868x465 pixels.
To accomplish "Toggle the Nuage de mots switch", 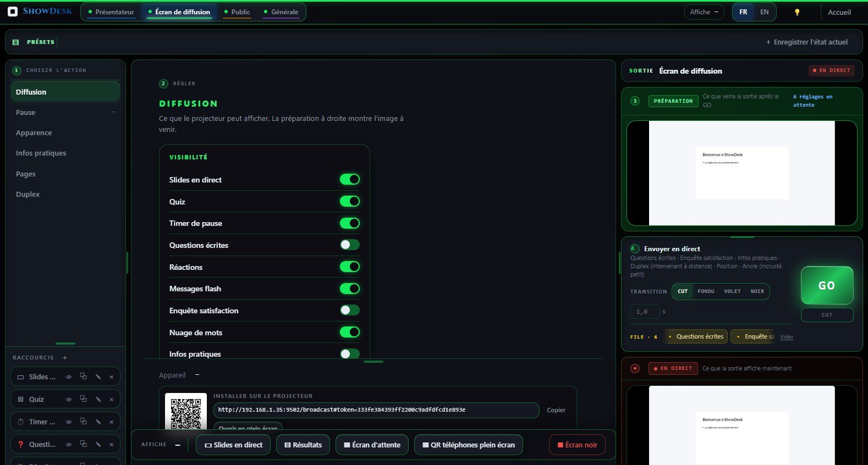I will click(350, 332).
